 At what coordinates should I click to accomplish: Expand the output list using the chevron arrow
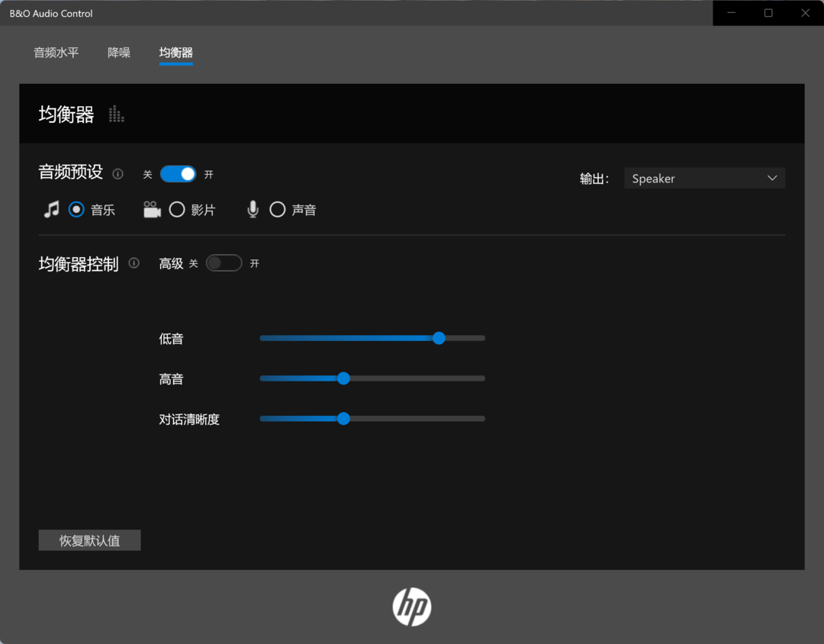click(x=772, y=179)
